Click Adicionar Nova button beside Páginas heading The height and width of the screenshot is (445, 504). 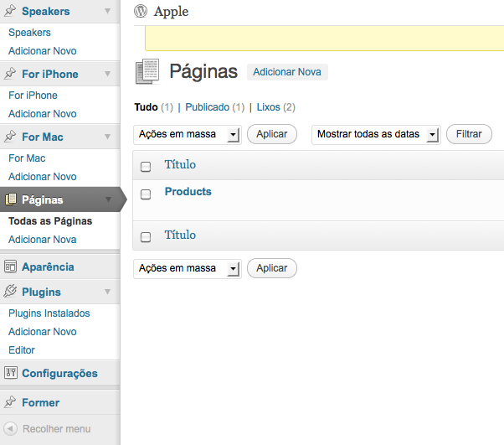coord(287,72)
